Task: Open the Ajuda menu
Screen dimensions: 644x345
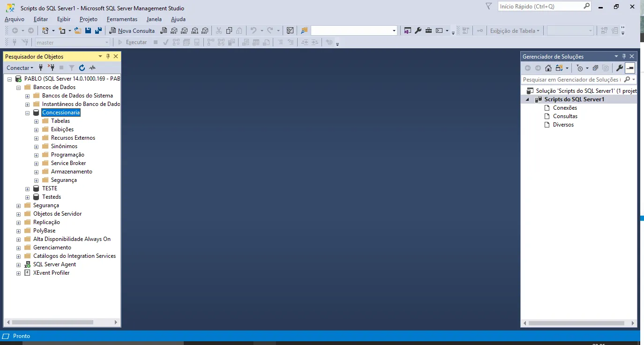Action: [178, 19]
